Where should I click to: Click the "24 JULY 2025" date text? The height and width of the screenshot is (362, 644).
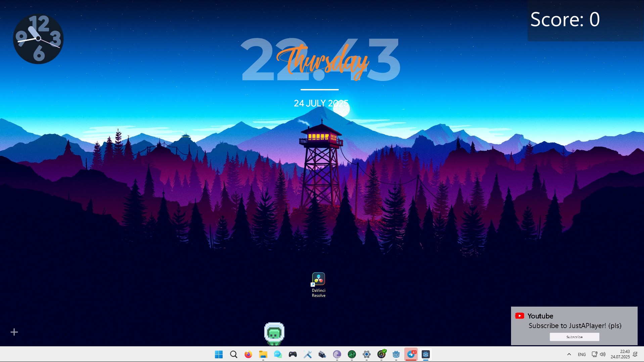(321, 103)
